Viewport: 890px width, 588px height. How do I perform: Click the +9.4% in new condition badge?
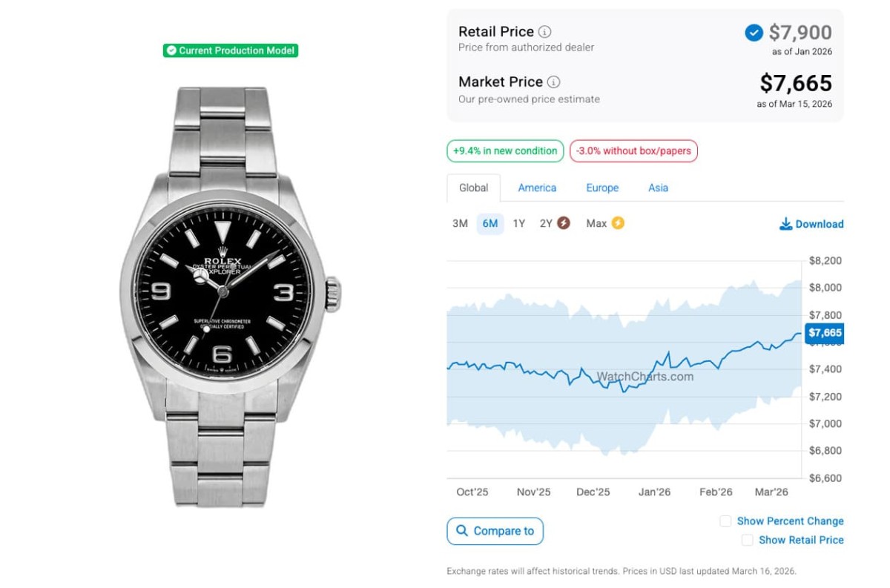[505, 151]
